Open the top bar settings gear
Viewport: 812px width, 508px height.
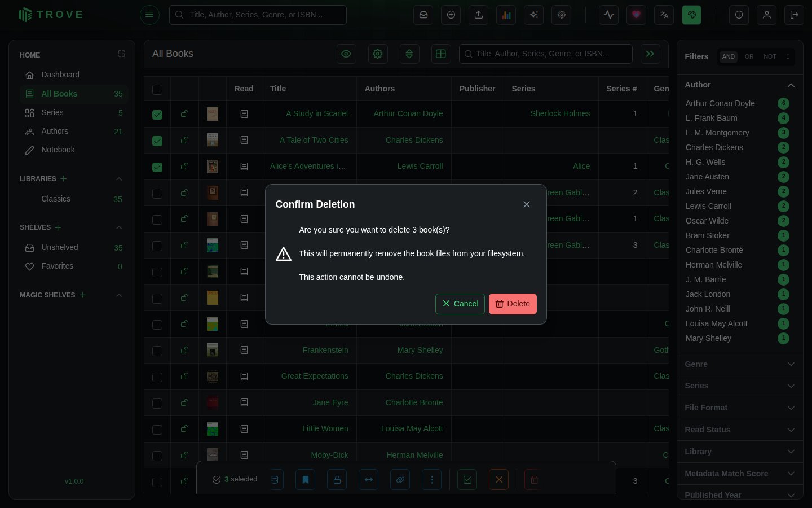pos(562,15)
